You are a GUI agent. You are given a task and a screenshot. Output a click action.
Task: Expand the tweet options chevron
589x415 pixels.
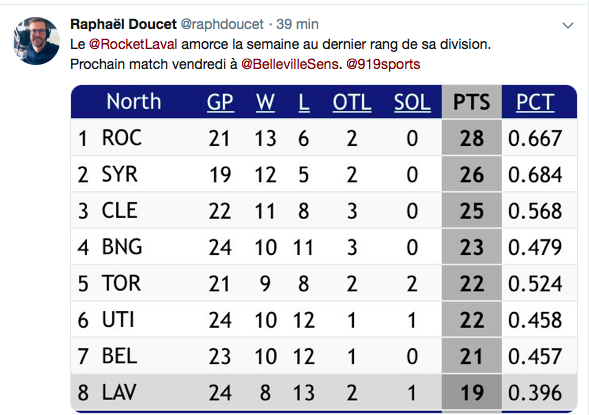click(568, 25)
